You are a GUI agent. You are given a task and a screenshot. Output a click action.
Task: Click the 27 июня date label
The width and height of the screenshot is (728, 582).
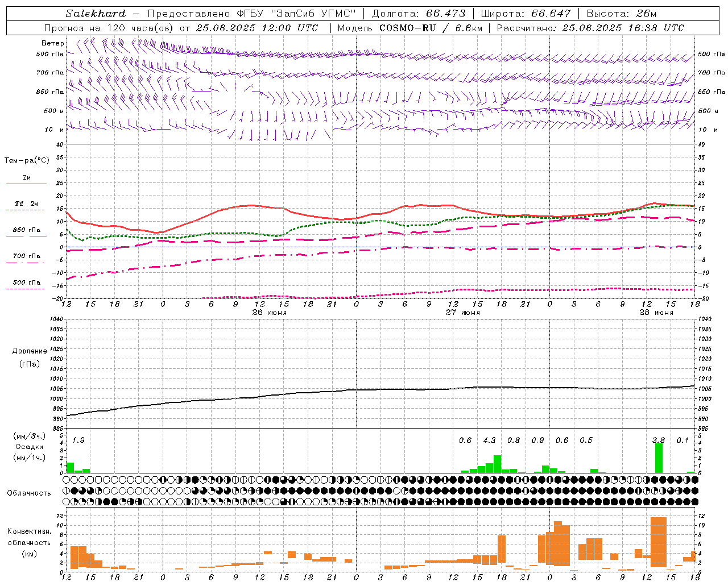(x=462, y=313)
